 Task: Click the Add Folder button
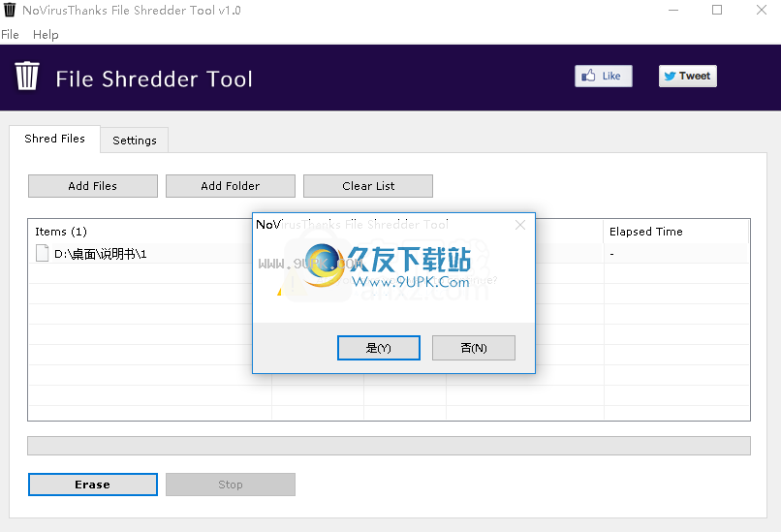pos(230,186)
